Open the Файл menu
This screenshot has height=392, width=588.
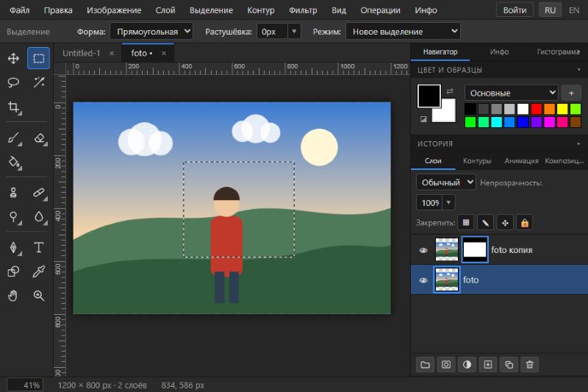coord(20,10)
